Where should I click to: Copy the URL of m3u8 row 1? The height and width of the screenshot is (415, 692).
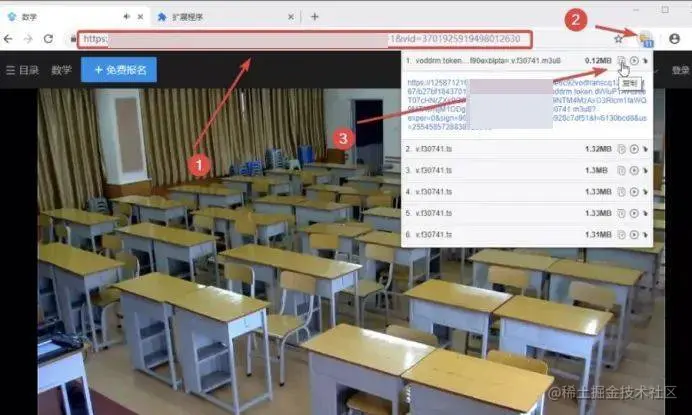621,60
